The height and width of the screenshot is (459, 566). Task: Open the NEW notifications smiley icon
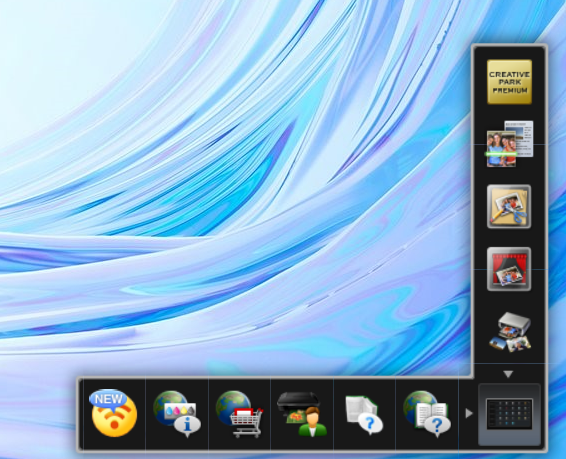pos(113,413)
